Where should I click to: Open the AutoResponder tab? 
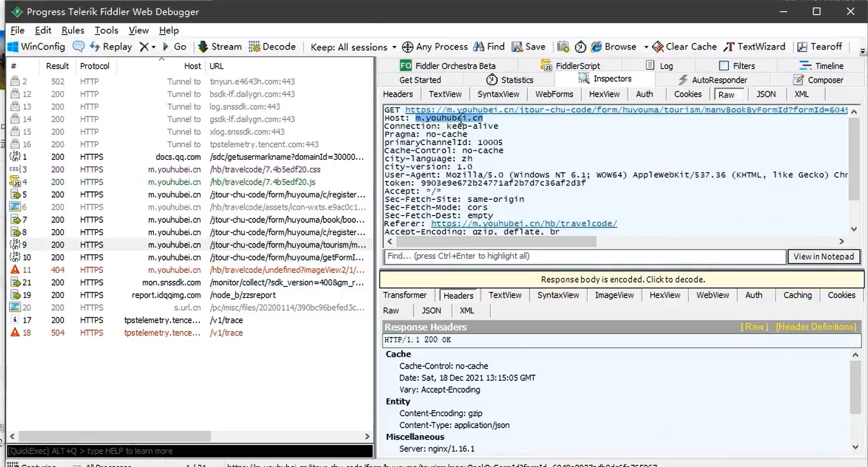click(713, 80)
